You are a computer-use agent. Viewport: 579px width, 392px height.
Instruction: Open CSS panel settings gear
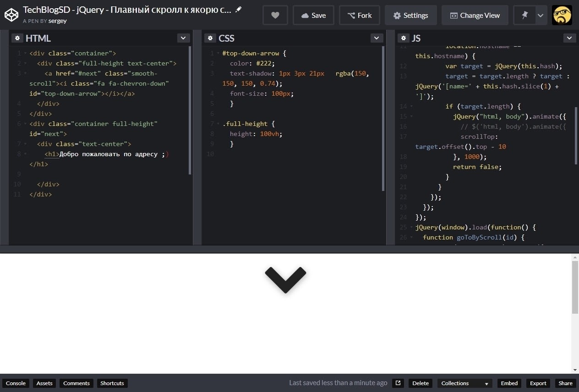coord(210,38)
